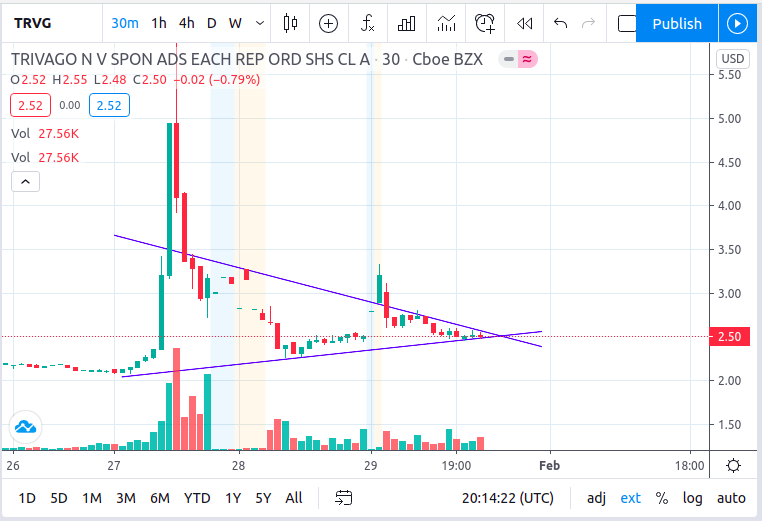The width and height of the screenshot is (762, 521).
Task: Toggle the adj adjusted data option
Action: [596, 498]
